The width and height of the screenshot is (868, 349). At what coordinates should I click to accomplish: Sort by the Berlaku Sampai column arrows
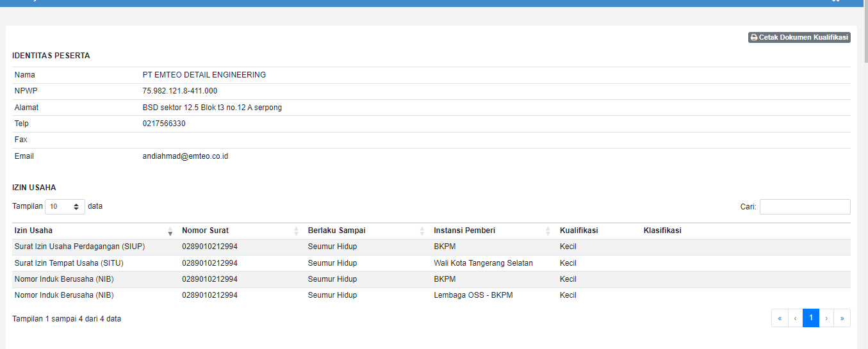[422, 231]
